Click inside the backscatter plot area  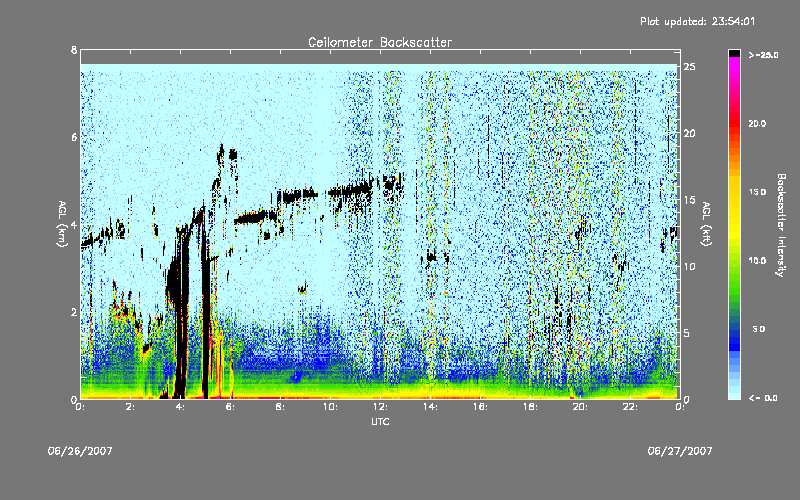click(380, 224)
